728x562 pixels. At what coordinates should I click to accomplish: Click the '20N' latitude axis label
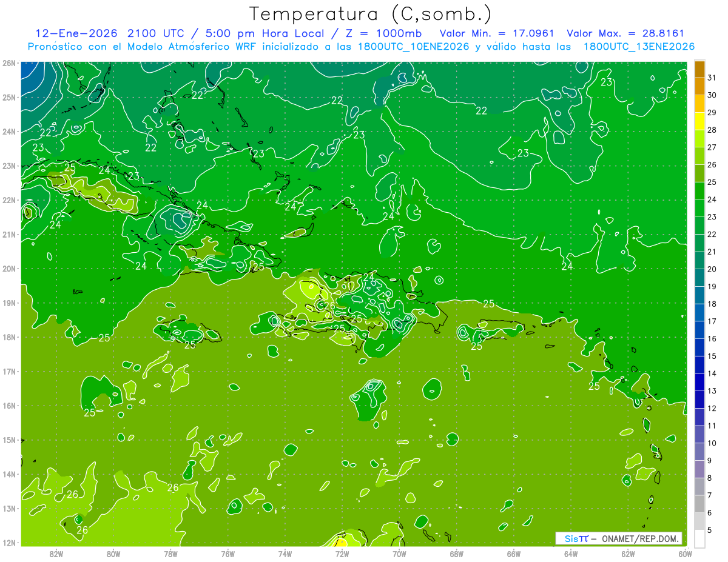(x=8, y=269)
